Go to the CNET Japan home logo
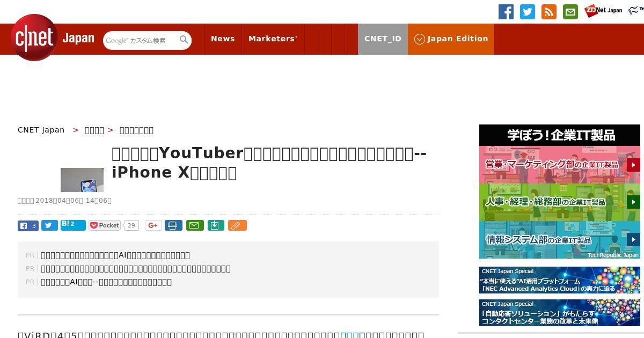This screenshot has width=644, height=338. pos(53,38)
